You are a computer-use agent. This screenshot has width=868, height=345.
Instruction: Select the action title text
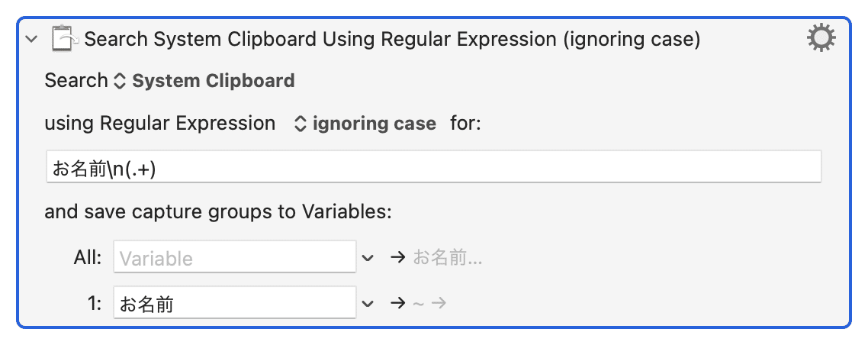tap(392, 39)
